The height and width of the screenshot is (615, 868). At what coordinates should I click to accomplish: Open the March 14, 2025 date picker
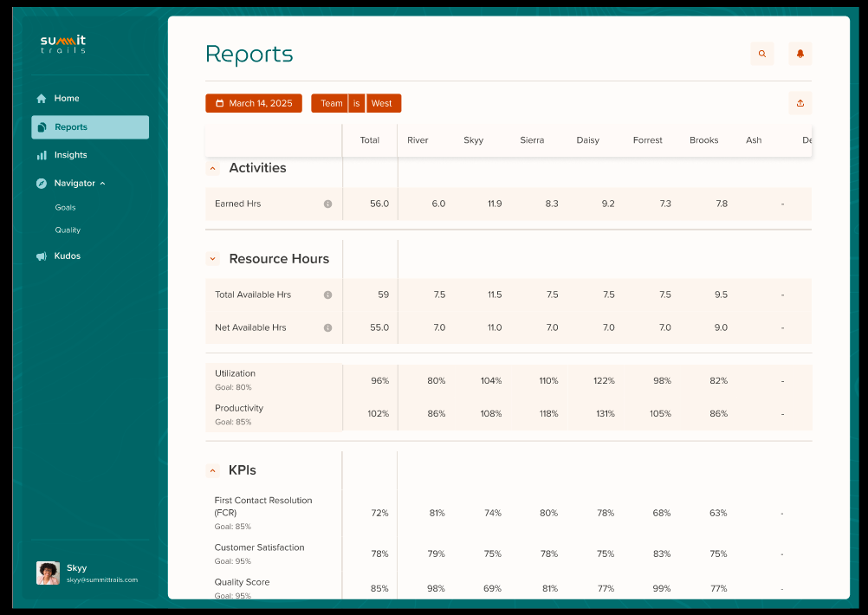pos(254,103)
